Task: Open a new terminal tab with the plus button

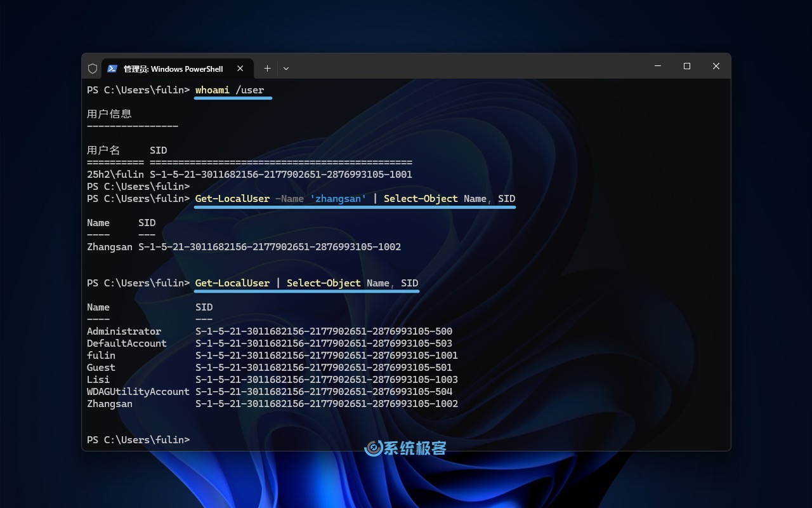Action: 267,68
